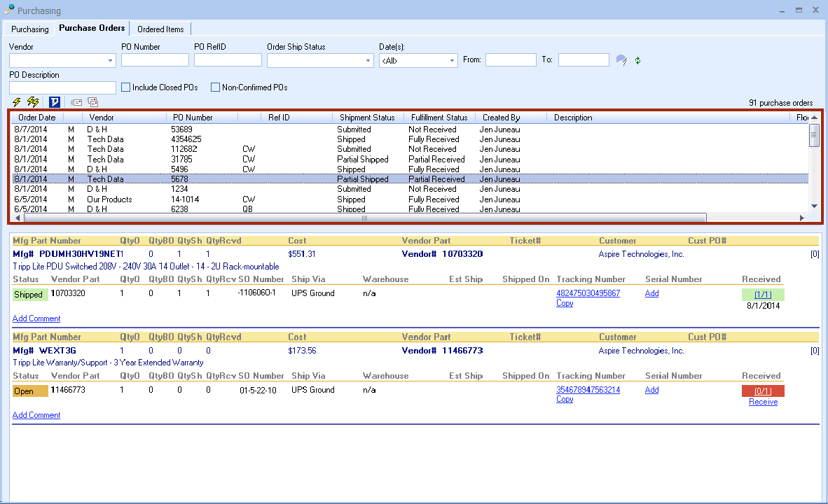This screenshot has height=504, width=828.
Task: Switch to the Ordered Items tab
Action: click(x=160, y=29)
